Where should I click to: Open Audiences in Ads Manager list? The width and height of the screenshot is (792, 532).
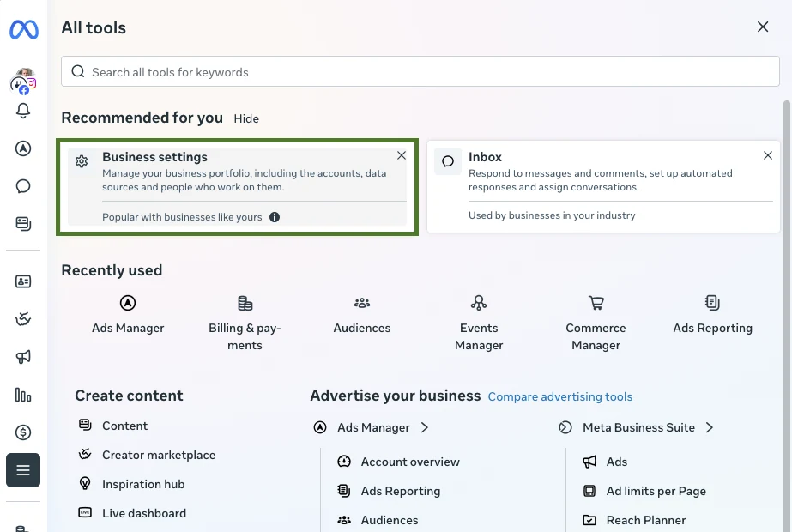click(378, 520)
